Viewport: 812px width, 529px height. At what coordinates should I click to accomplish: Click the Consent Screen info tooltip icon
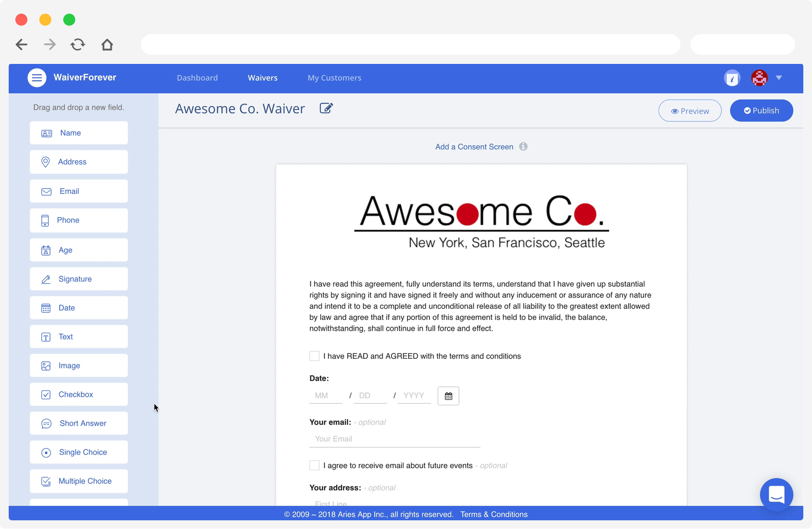tap(523, 146)
